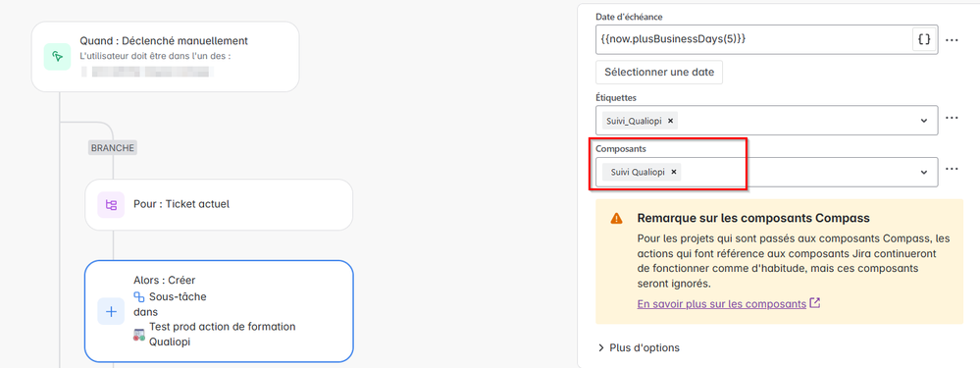Viewport: 980px width, 368px height.
Task: Click the BRANCHE label on the flow
Action: (x=113, y=148)
